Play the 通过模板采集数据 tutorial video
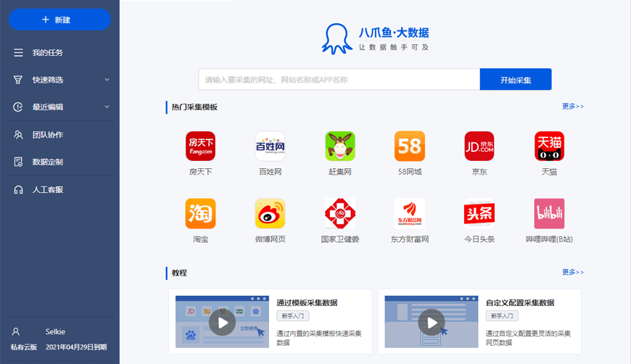This screenshot has height=364, width=631. 222,322
